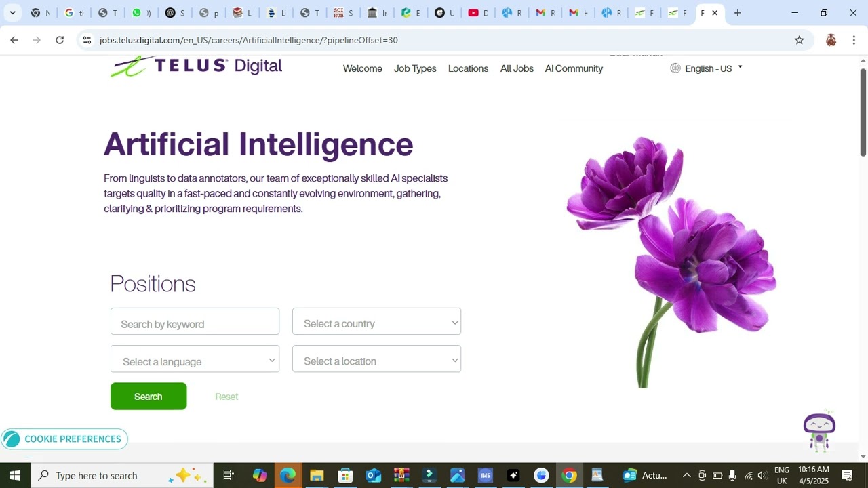
Task: Expand Select a language dropdown
Action: (x=195, y=359)
